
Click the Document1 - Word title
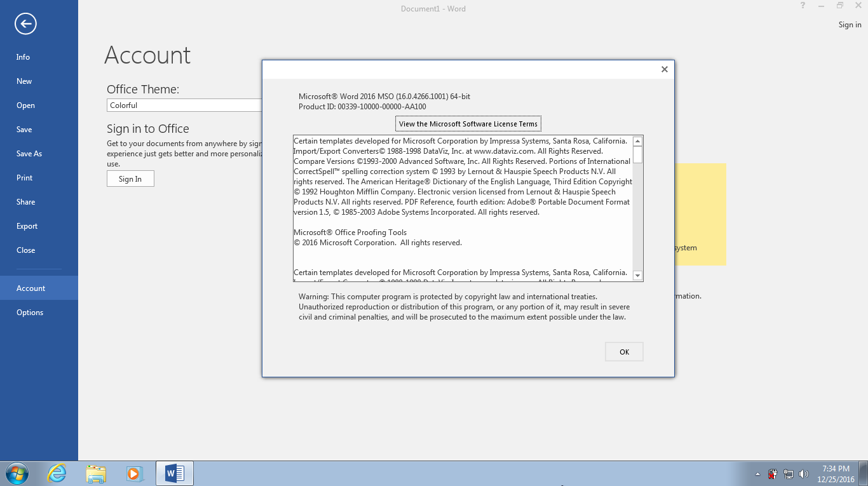coord(433,9)
